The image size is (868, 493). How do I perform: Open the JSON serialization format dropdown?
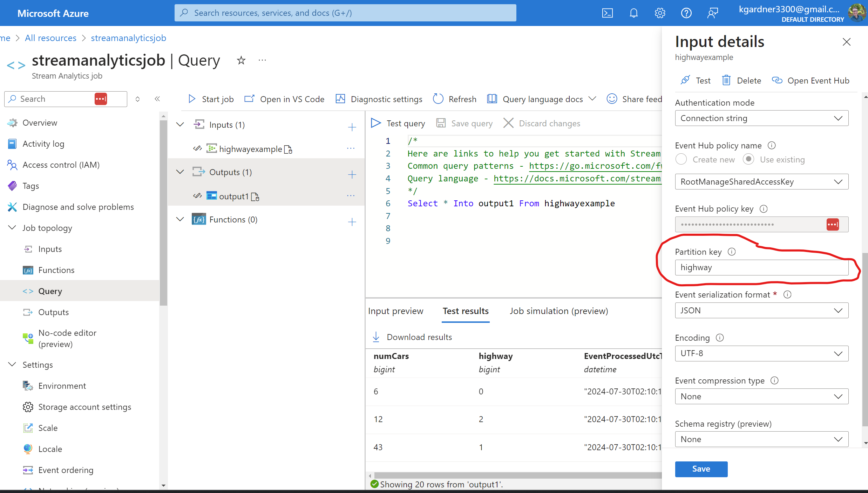tap(762, 311)
